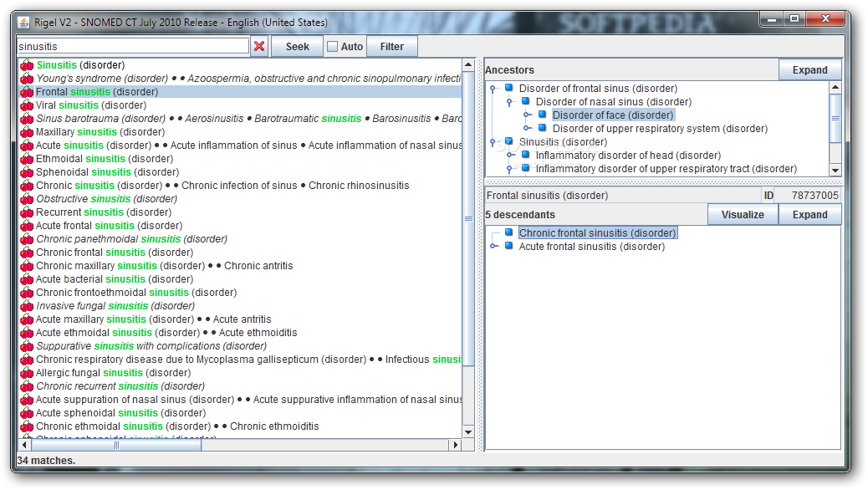Click the blue square icon of Disorder of frontal sinus
The image size is (868, 490).
tap(508, 88)
